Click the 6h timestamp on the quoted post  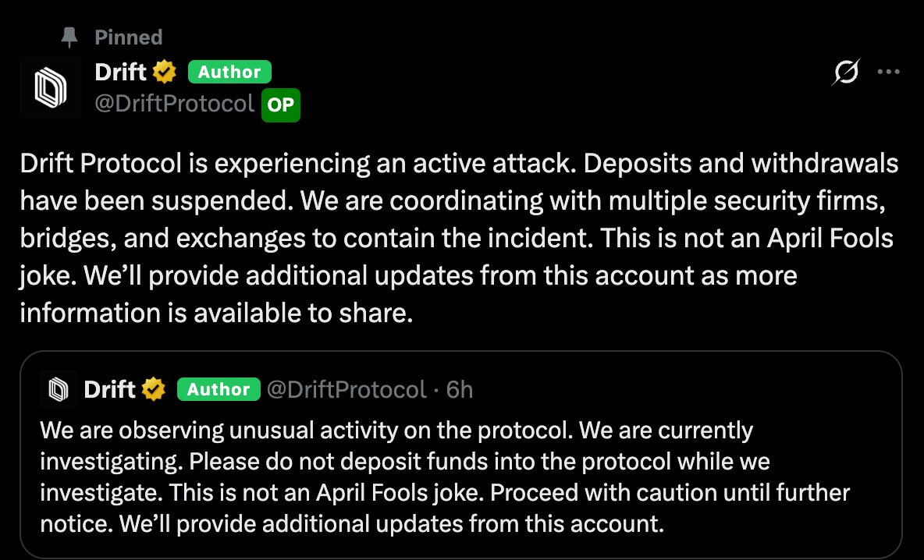(460, 388)
